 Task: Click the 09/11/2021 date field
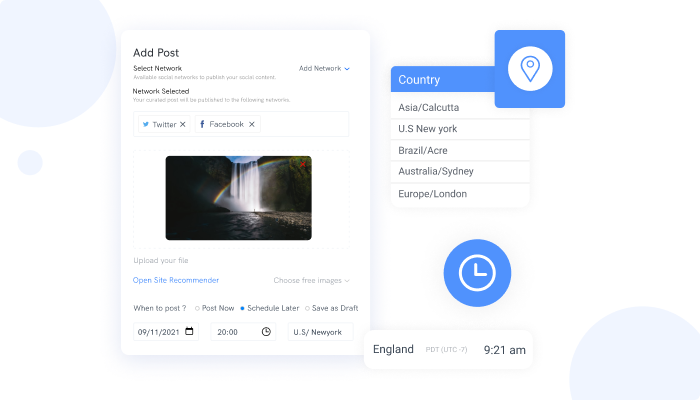click(x=166, y=332)
